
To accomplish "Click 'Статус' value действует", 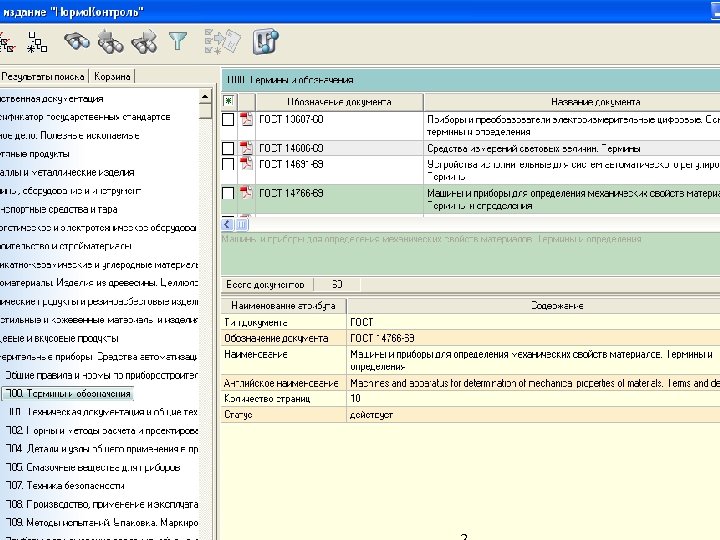I will pos(371,415).
